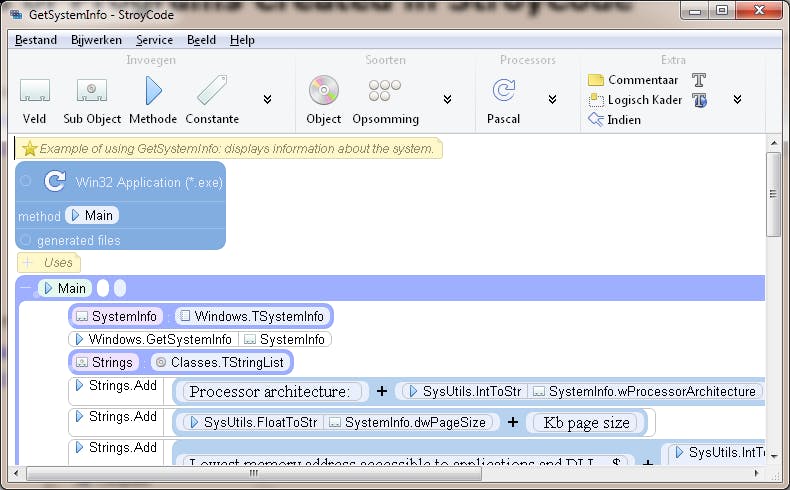Image resolution: width=790 pixels, height=490 pixels.
Task: Select the Pascal processor
Action: [x=503, y=99]
